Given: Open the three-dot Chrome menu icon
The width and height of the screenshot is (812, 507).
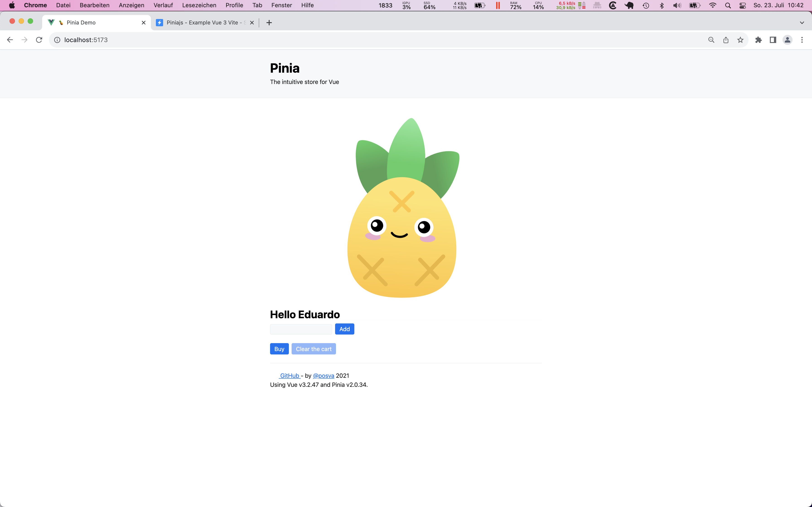Looking at the screenshot, I should [802, 40].
